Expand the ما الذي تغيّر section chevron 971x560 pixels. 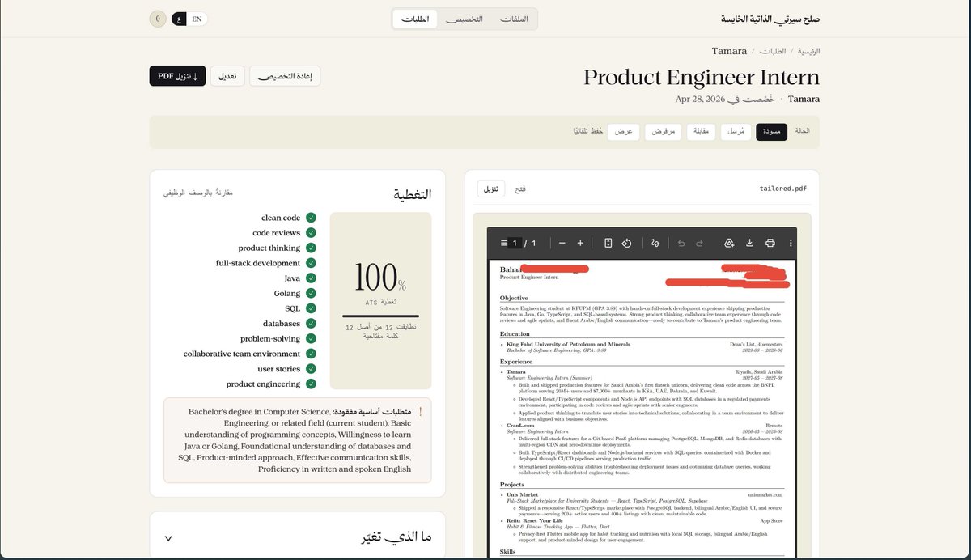pos(168,538)
